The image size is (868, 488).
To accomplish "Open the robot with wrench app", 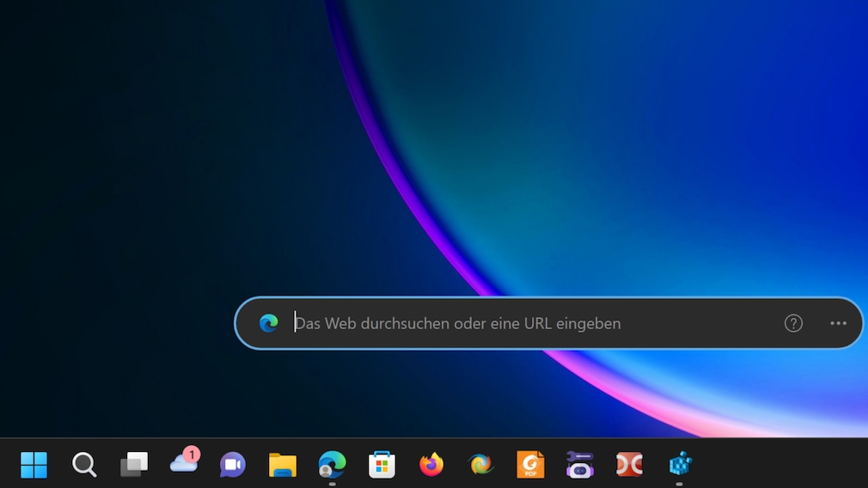I will click(x=580, y=465).
